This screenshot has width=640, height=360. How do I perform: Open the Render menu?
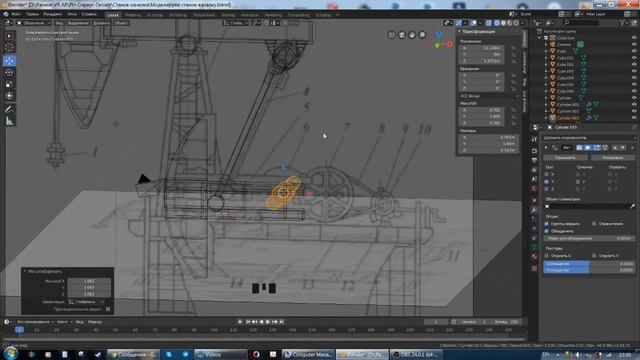[53, 14]
